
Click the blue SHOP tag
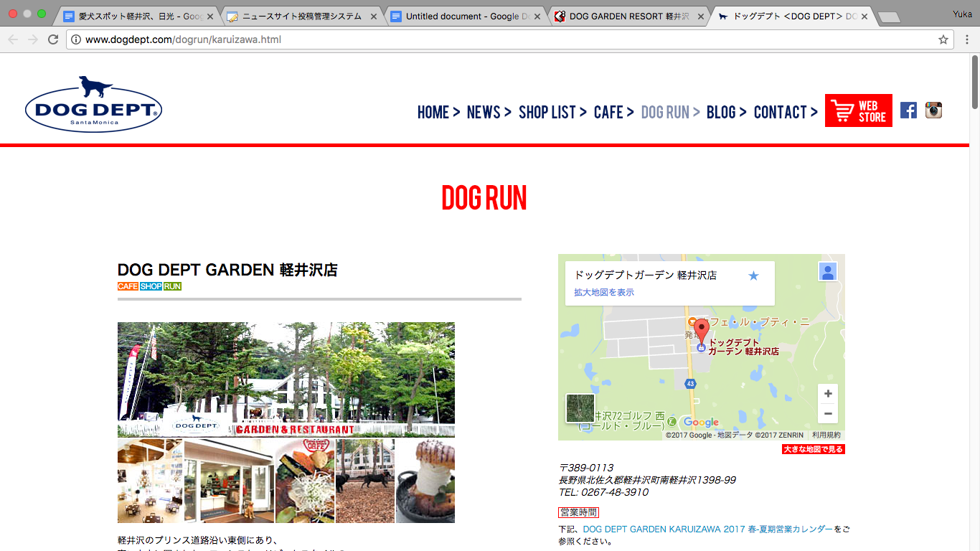[151, 286]
